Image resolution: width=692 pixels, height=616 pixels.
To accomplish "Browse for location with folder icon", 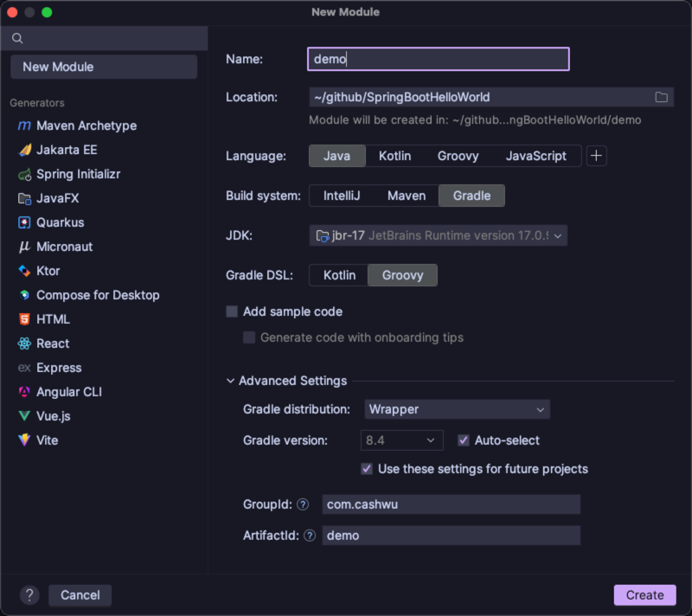I will tap(661, 97).
